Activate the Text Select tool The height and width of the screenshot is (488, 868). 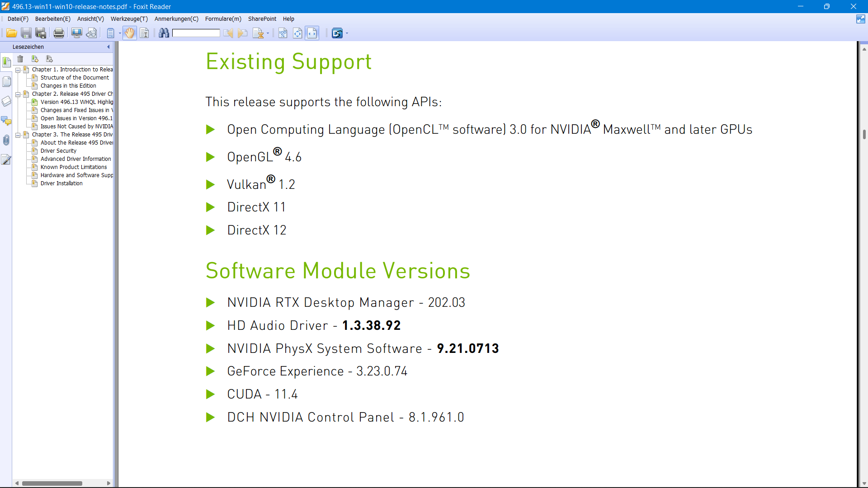(144, 33)
